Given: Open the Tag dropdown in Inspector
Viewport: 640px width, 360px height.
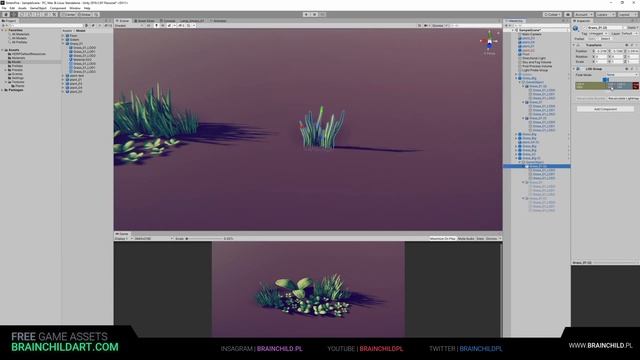Looking at the screenshot, I should pyautogui.click(x=598, y=33).
